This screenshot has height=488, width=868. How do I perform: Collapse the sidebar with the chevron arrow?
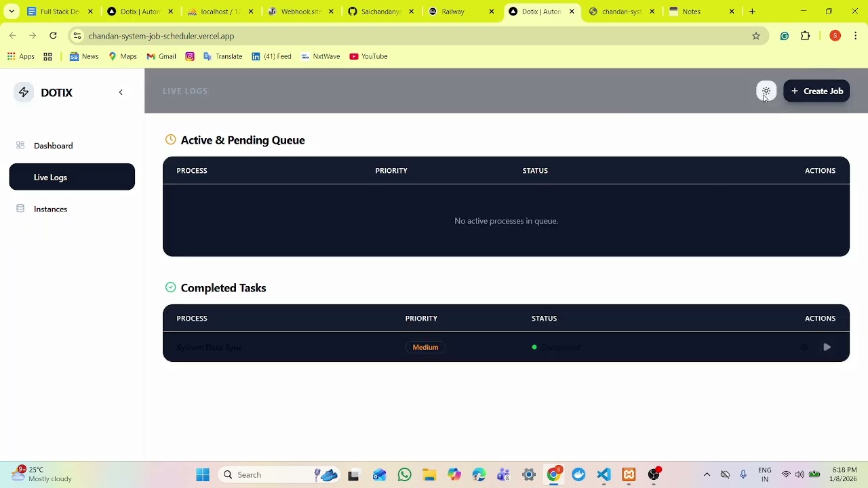[121, 92]
